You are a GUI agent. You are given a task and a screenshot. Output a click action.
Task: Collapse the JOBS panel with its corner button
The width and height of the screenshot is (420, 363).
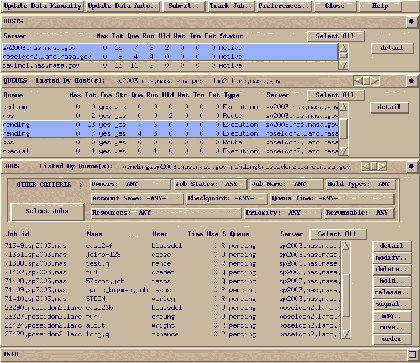click(412, 166)
